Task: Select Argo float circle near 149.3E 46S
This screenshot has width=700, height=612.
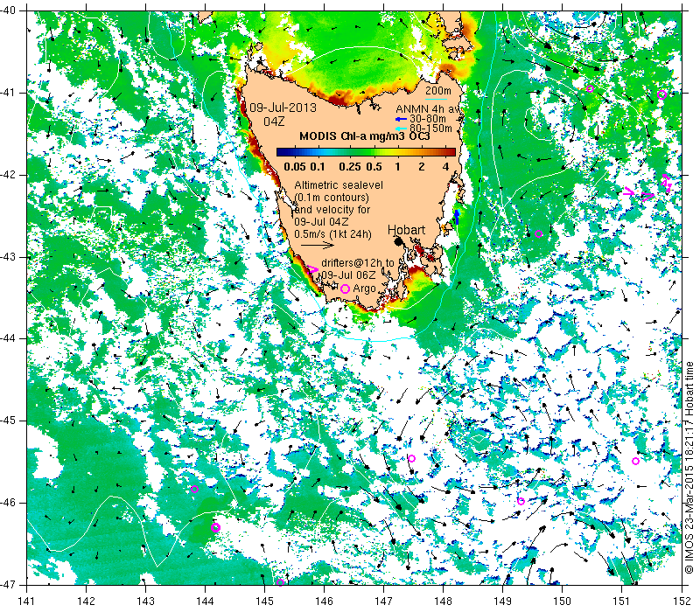Action: pyautogui.click(x=521, y=501)
